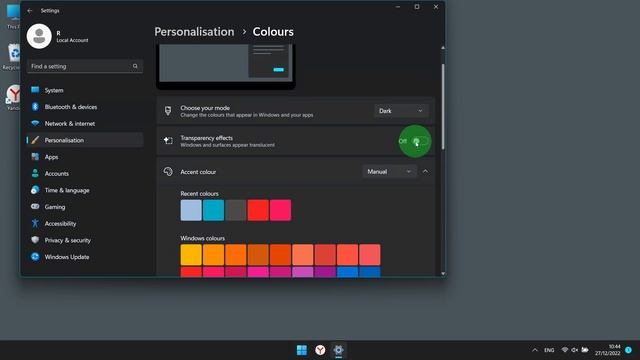Click the notification badge in system tray
640x360 pixels.
click(x=628, y=350)
